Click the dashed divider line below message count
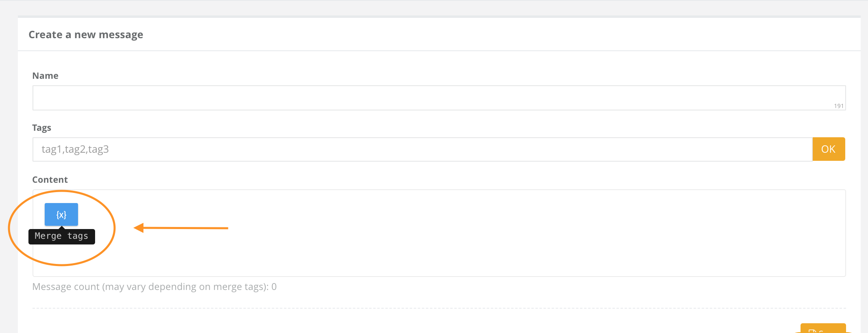This screenshot has height=333, width=868. [439, 308]
